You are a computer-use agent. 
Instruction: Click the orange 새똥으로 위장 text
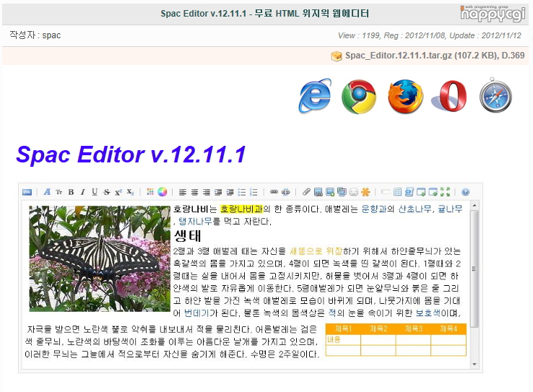316,251
